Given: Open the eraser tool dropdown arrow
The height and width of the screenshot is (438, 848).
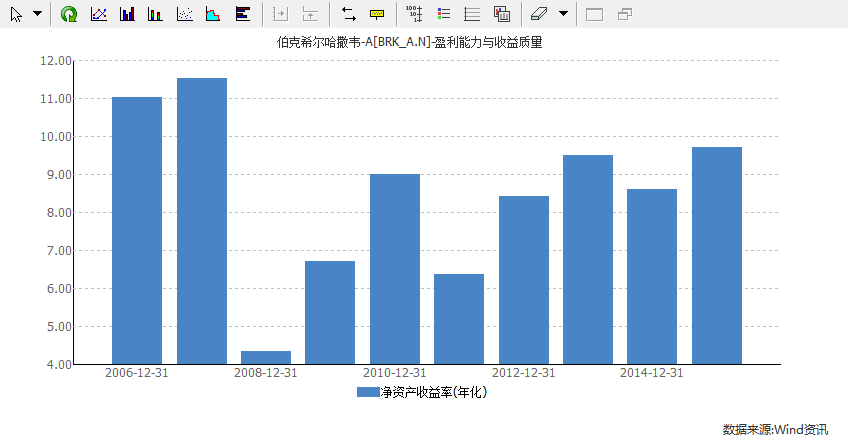Looking at the screenshot, I should coord(564,14).
